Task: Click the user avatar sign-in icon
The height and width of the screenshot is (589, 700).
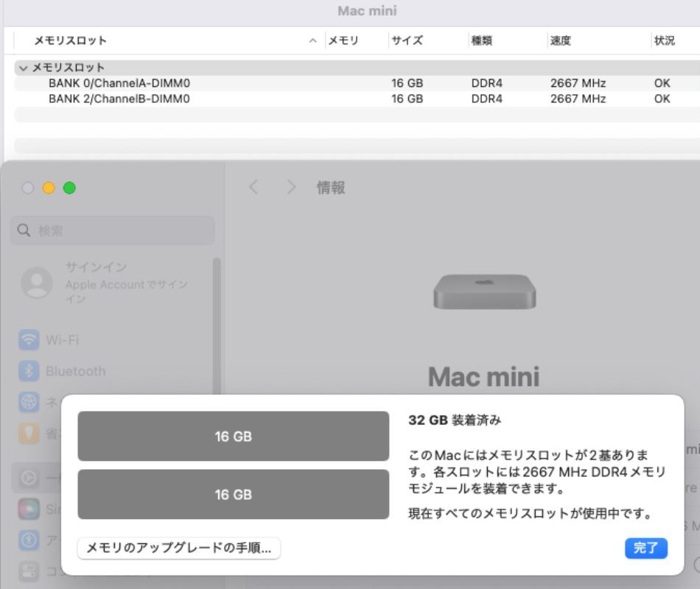Action: click(x=37, y=283)
